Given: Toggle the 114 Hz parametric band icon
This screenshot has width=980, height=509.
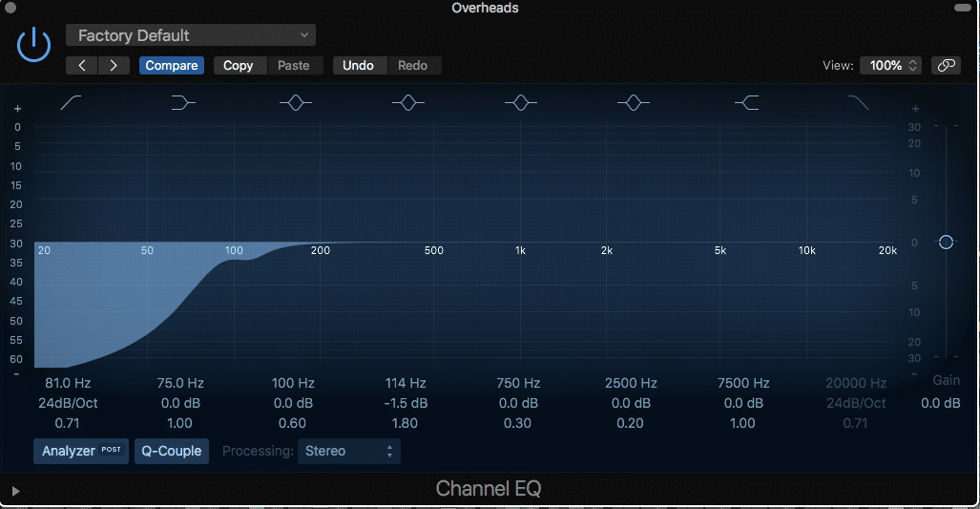Looking at the screenshot, I should (408, 102).
